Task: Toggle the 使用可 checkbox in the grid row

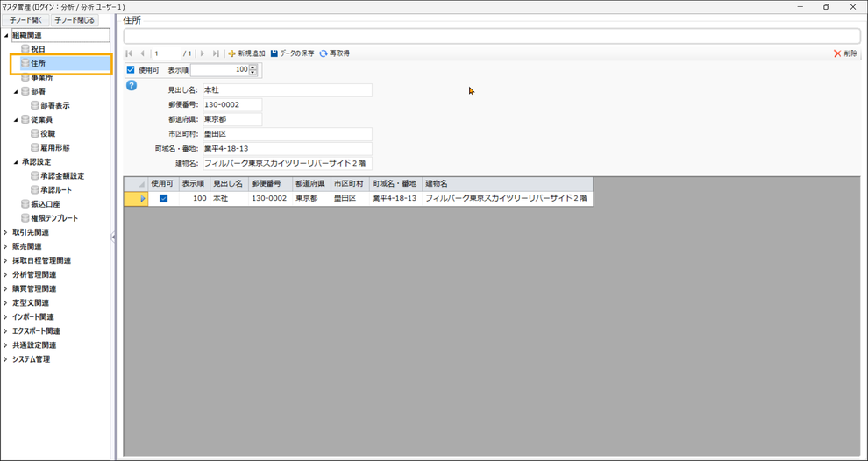Action: [x=163, y=199]
